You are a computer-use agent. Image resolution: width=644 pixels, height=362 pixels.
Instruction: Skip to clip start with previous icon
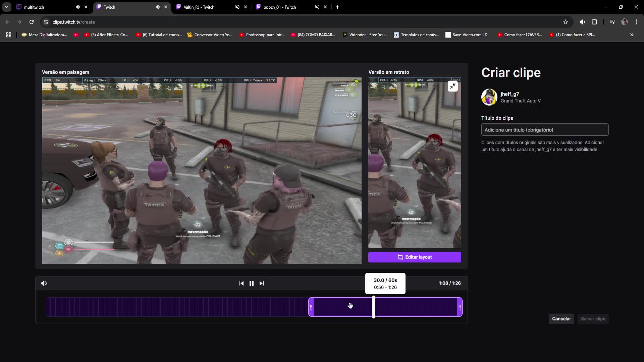241,283
